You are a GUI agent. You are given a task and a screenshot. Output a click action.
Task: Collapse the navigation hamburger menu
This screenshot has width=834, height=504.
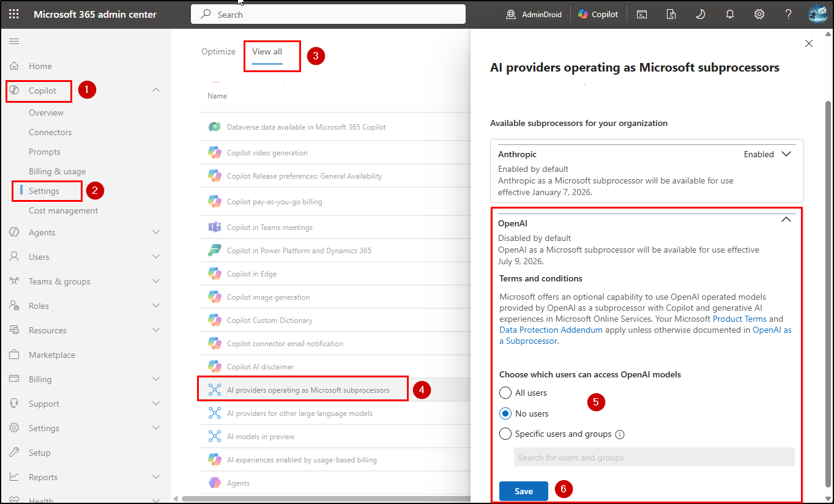14,41
